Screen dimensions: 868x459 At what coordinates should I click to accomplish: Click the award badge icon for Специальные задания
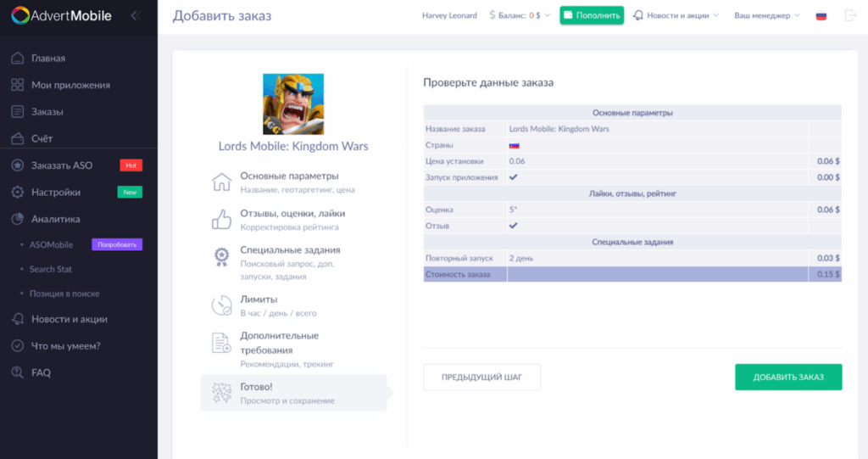click(221, 257)
